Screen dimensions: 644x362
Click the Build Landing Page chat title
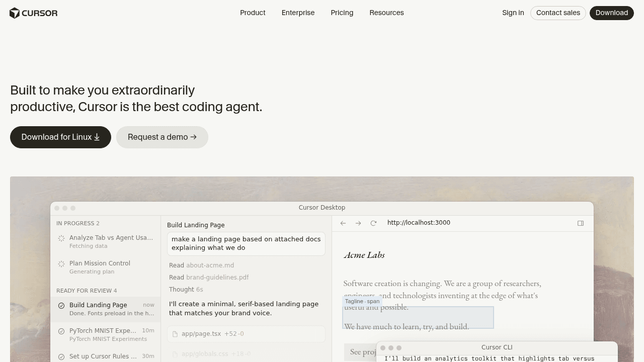point(196,225)
